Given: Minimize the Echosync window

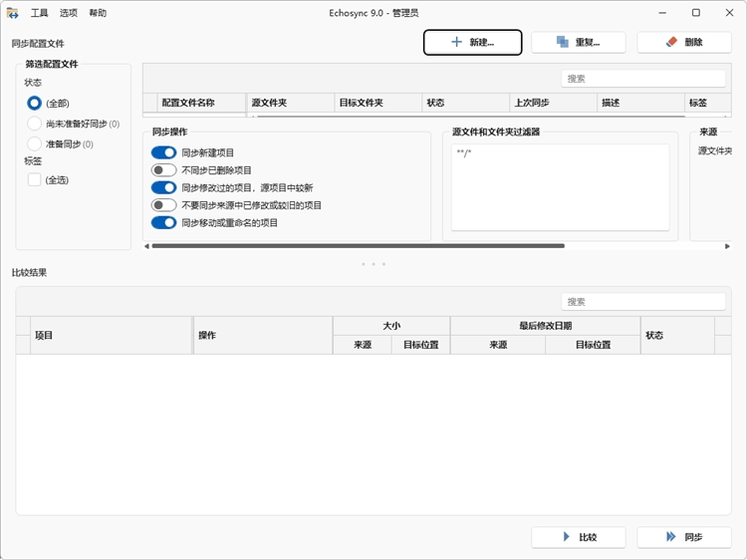Looking at the screenshot, I should pos(662,13).
